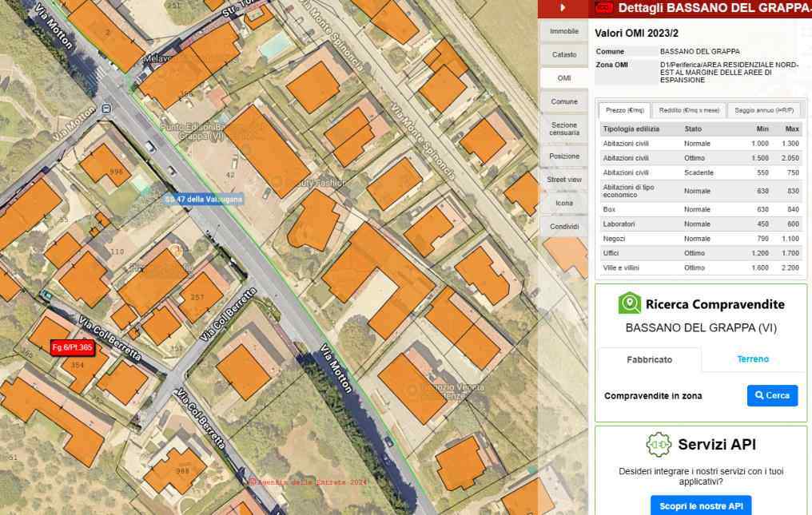Viewport: 812px width, 515px height.
Task: Click the green Ricerca Compravendite house icon
Action: pyautogui.click(x=630, y=303)
